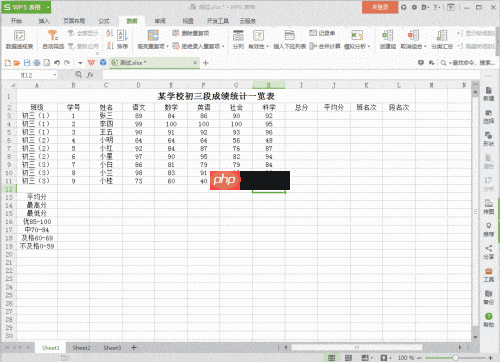Select cell A13 labeled 平均分
This screenshot has width=500, height=362.
[x=37, y=197]
